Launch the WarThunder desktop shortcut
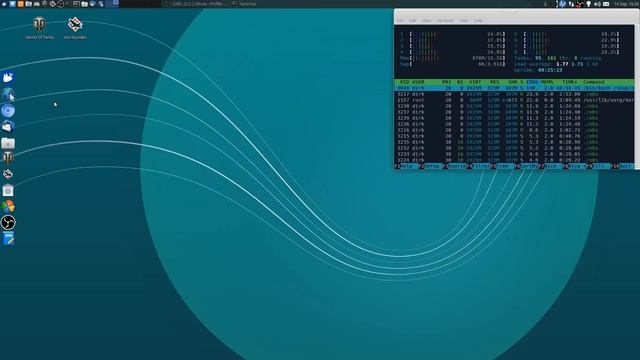The height and width of the screenshot is (360, 640). point(75,28)
